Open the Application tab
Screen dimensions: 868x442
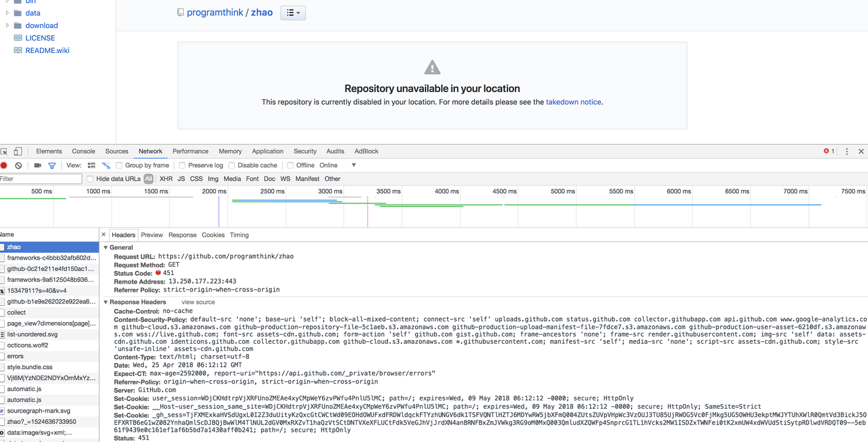pos(268,151)
